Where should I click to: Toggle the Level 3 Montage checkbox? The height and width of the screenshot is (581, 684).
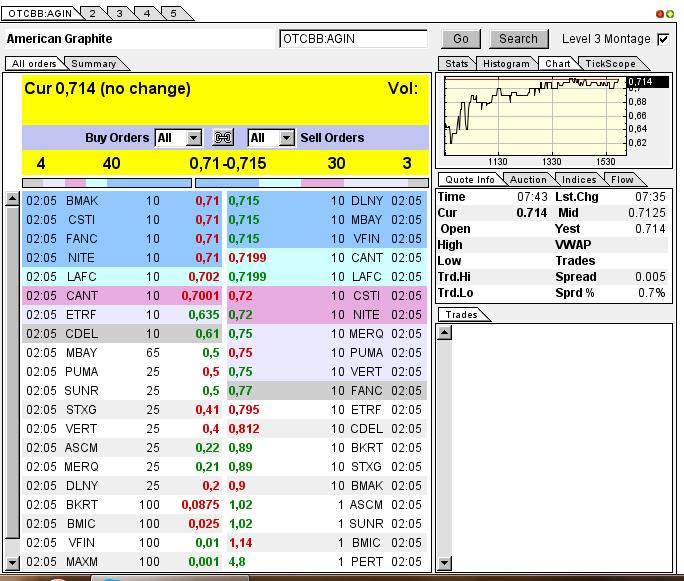coord(663,39)
